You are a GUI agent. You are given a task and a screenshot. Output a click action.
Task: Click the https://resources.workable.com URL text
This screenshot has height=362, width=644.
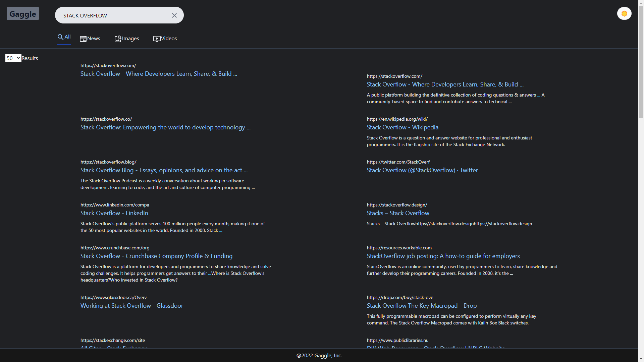pos(399,248)
